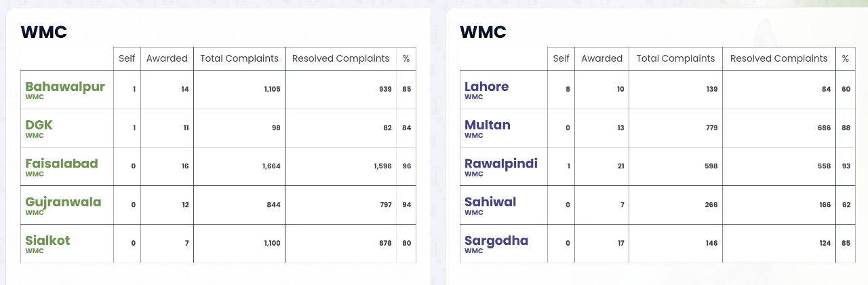
Task: Open the Bahawalpur WMC entry
Action: 65,87
